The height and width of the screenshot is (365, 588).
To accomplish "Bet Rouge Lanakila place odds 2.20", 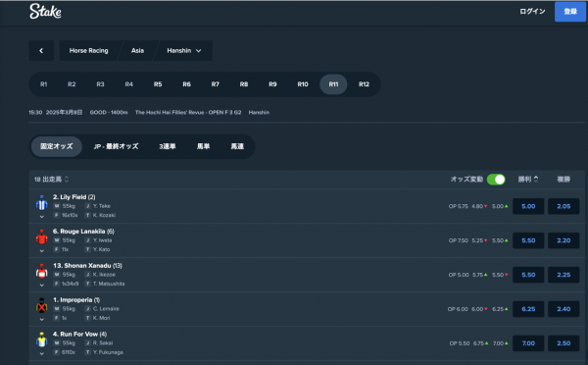I will click(x=563, y=240).
